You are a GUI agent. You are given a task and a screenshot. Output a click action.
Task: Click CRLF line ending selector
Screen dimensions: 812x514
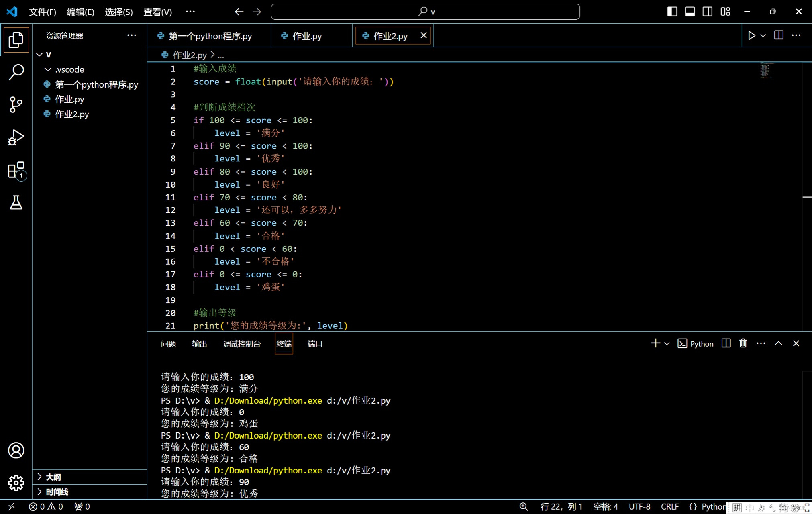click(x=670, y=507)
